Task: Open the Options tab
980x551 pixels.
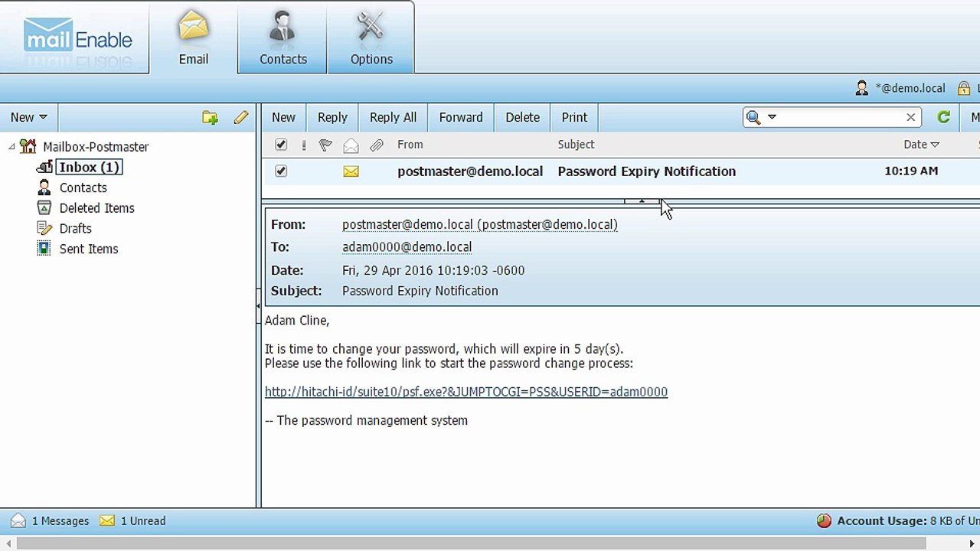Action: pos(371,37)
